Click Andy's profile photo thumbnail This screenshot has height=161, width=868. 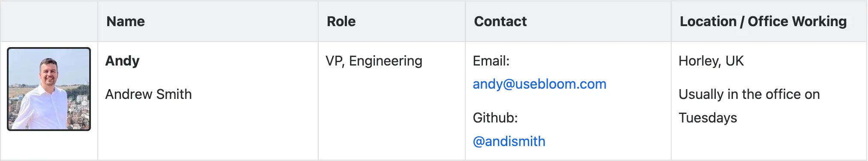point(49,89)
